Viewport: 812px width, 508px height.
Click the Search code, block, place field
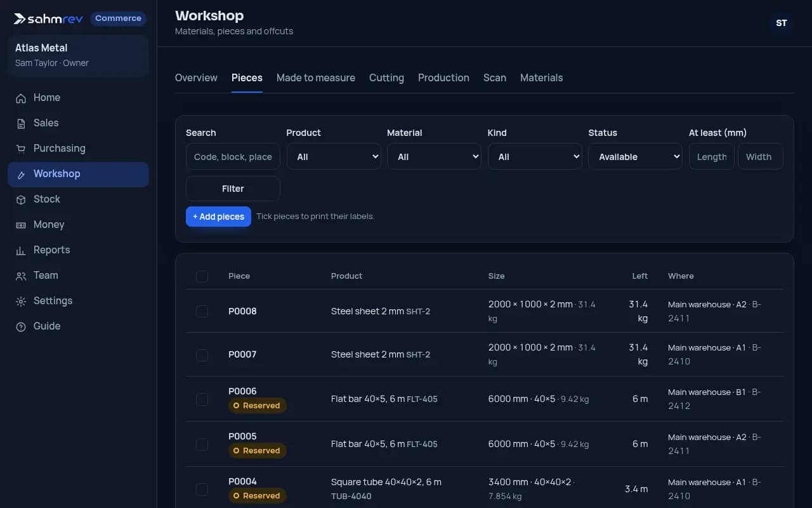point(233,157)
